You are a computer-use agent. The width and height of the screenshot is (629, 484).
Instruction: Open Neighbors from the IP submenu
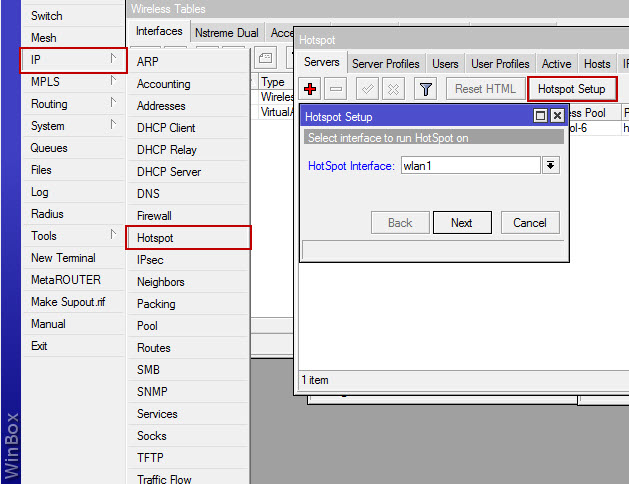tap(188, 282)
